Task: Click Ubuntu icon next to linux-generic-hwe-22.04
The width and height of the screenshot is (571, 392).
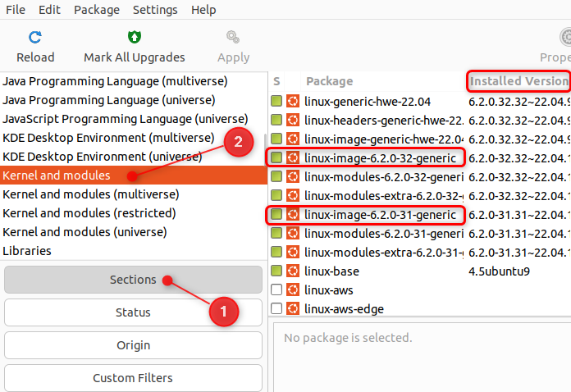Action: (x=293, y=101)
